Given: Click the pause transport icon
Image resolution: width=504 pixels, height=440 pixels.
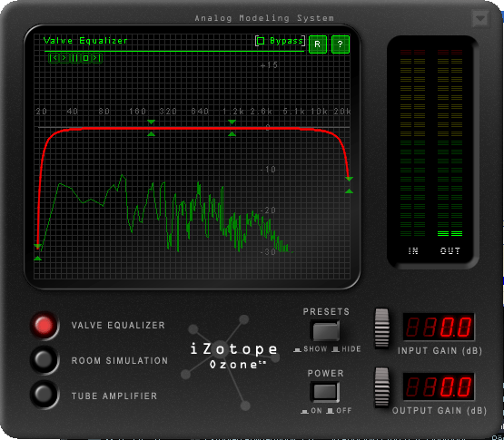Looking at the screenshot, I should click(x=74, y=58).
